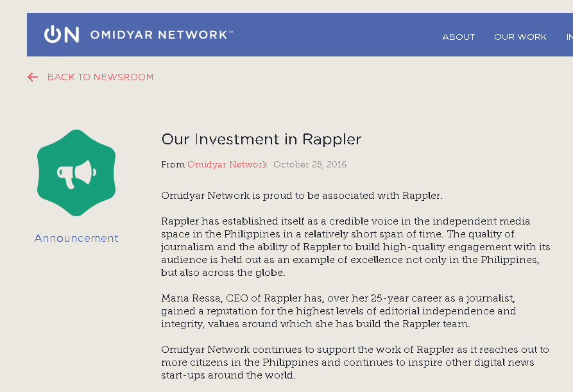Click the OMIDYAR NETWORK wordmark in header

[162, 35]
